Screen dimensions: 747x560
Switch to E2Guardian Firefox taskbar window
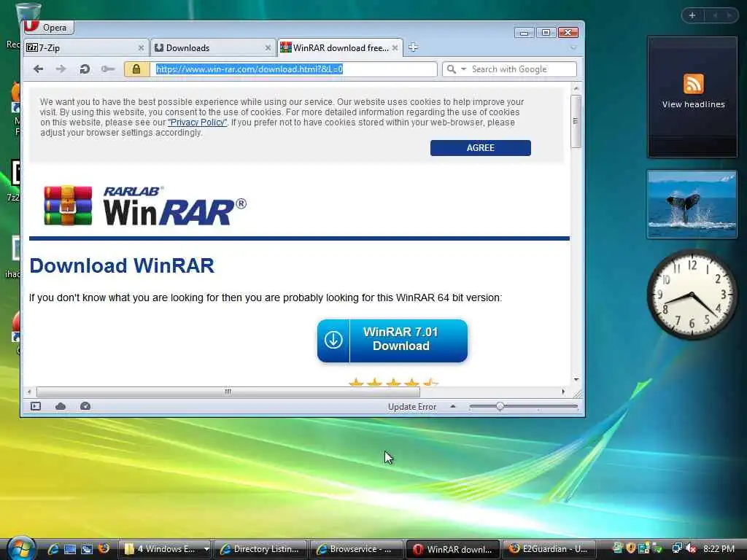coord(549,549)
